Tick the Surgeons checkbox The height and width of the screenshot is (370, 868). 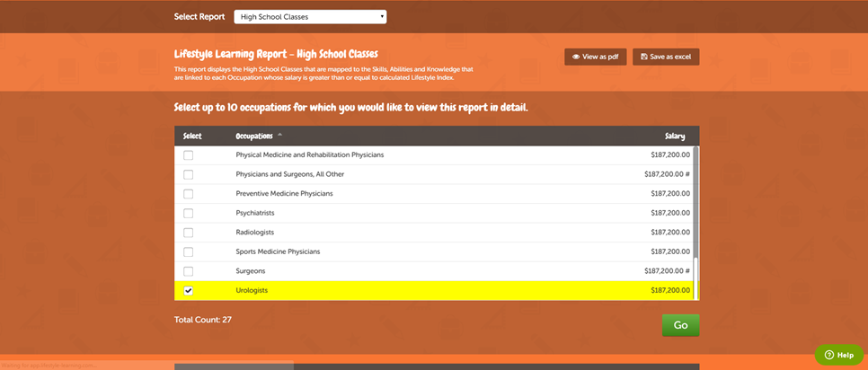click(x=188, y=270)
